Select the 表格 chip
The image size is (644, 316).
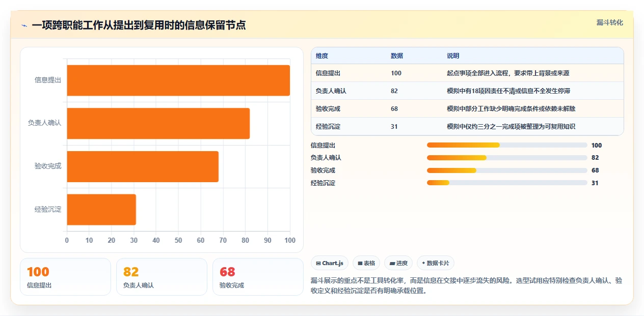tap(366, 263)
